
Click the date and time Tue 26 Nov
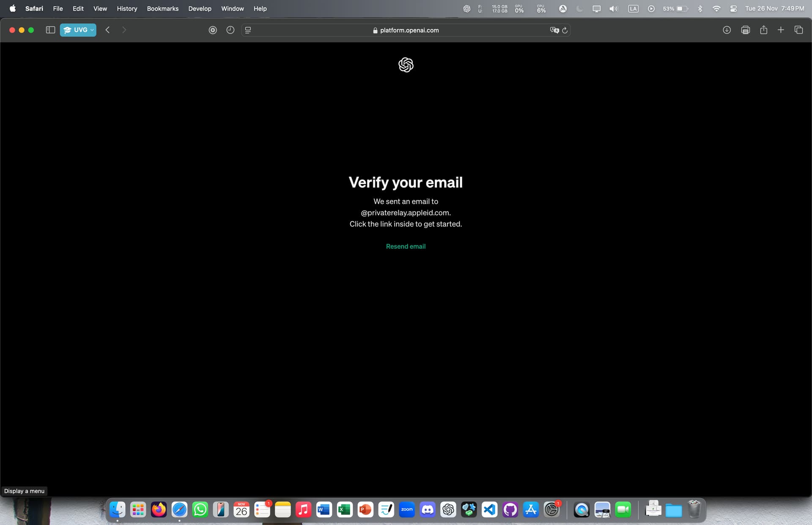(x=775, y=8)
